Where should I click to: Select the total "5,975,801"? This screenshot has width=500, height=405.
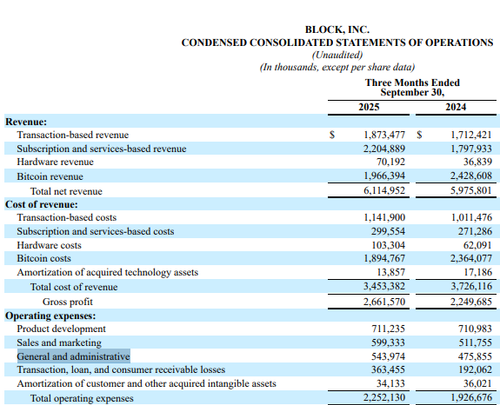point(471,191)
